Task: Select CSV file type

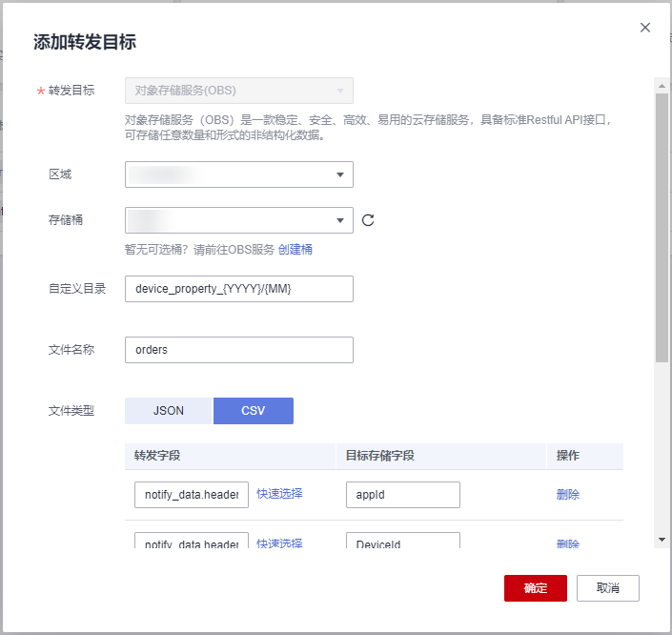Action: (254, 410)
